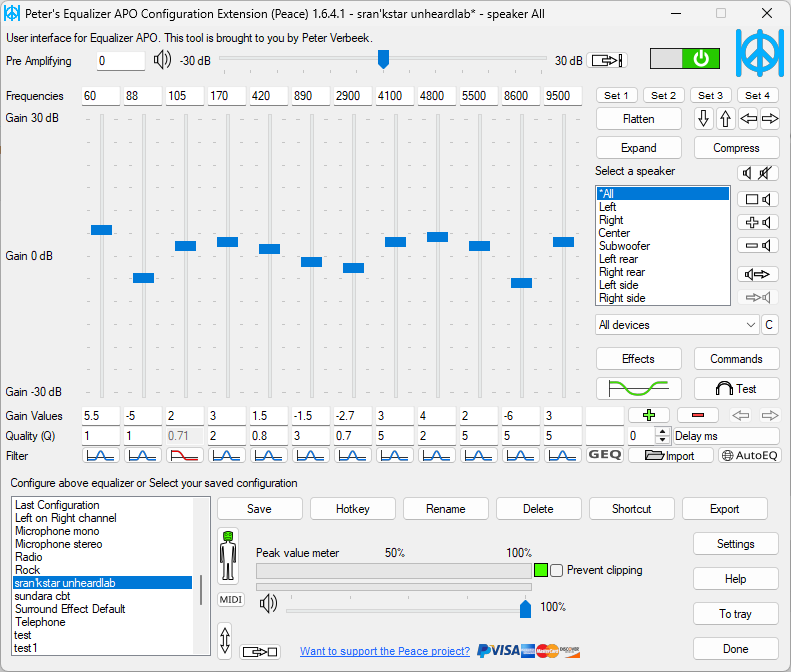This screenshot has width=791, height=672.
Task: Click the master volume slider handle at 100%
Action: point(526,609)
